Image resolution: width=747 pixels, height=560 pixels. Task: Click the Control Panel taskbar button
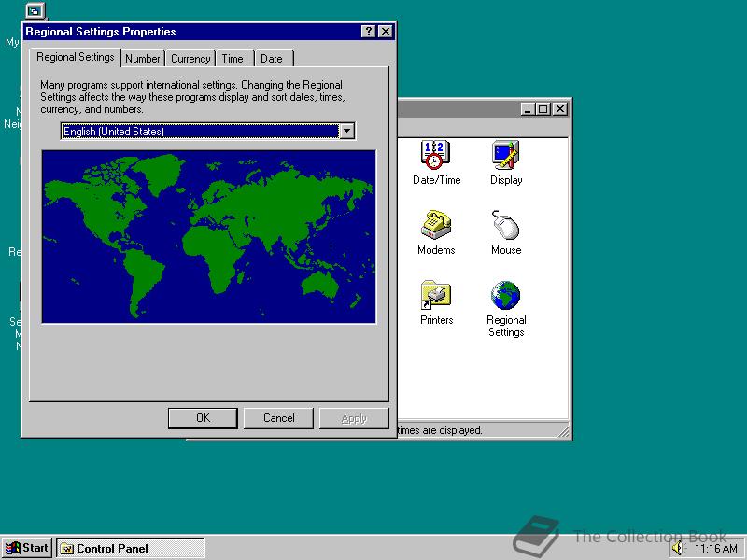(131, 548)
